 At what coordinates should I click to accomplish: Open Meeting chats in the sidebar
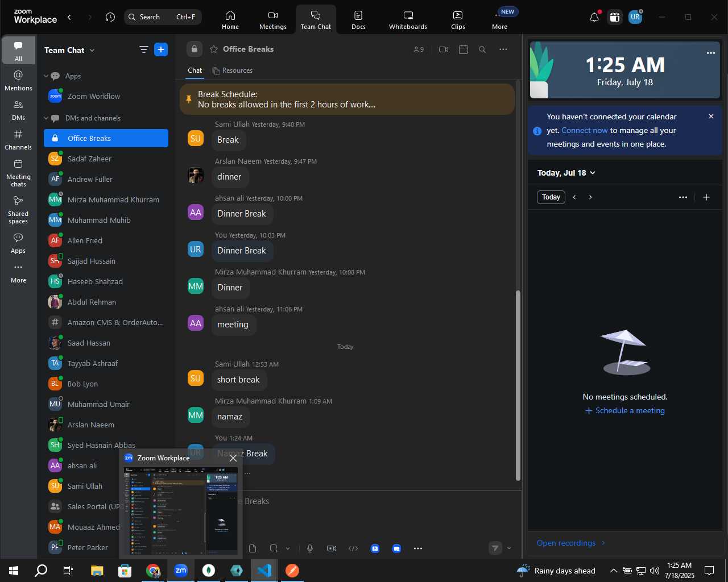(x=18, y=173)
